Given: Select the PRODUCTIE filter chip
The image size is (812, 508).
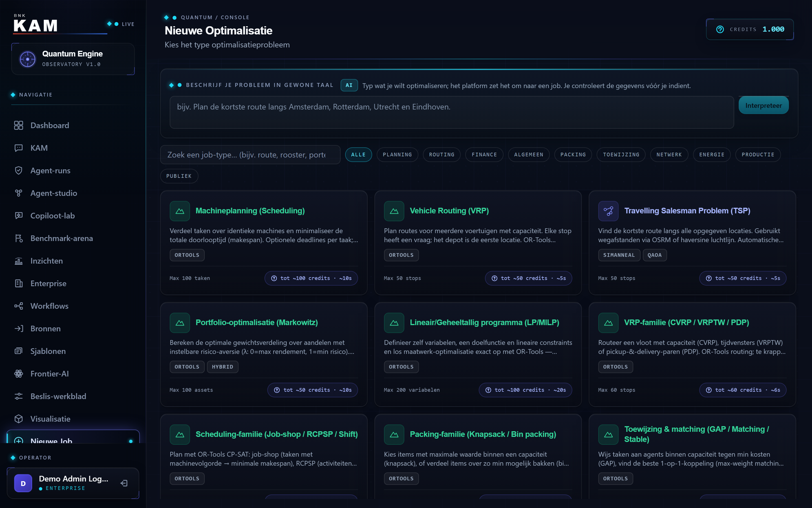Looking at the screenshot, I should pos(758,155).
